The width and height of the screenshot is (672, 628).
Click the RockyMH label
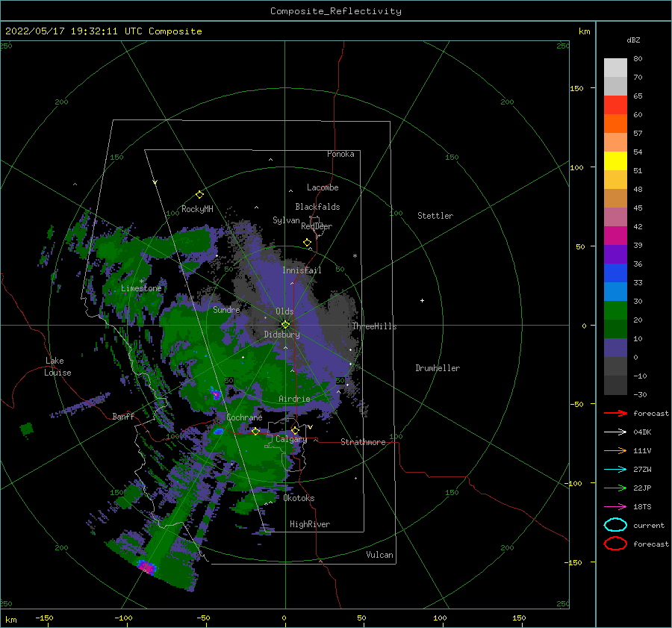coord(197,209)
